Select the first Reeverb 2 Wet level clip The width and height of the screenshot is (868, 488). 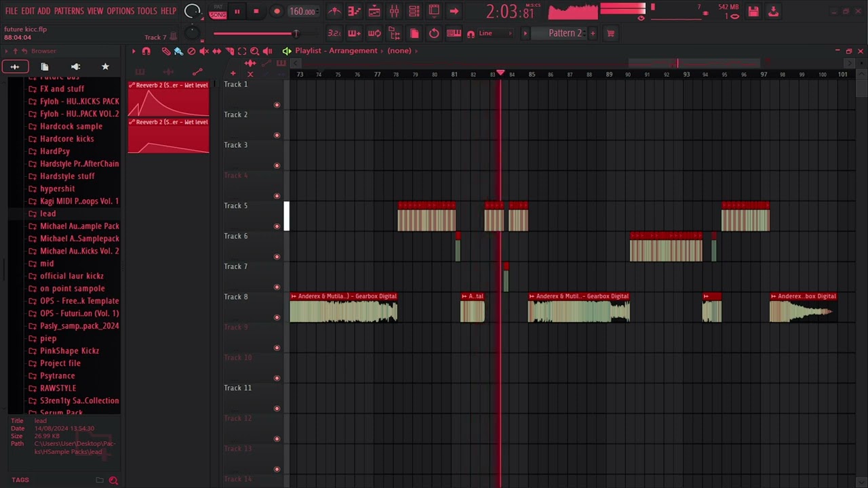(x=168, y=99)
